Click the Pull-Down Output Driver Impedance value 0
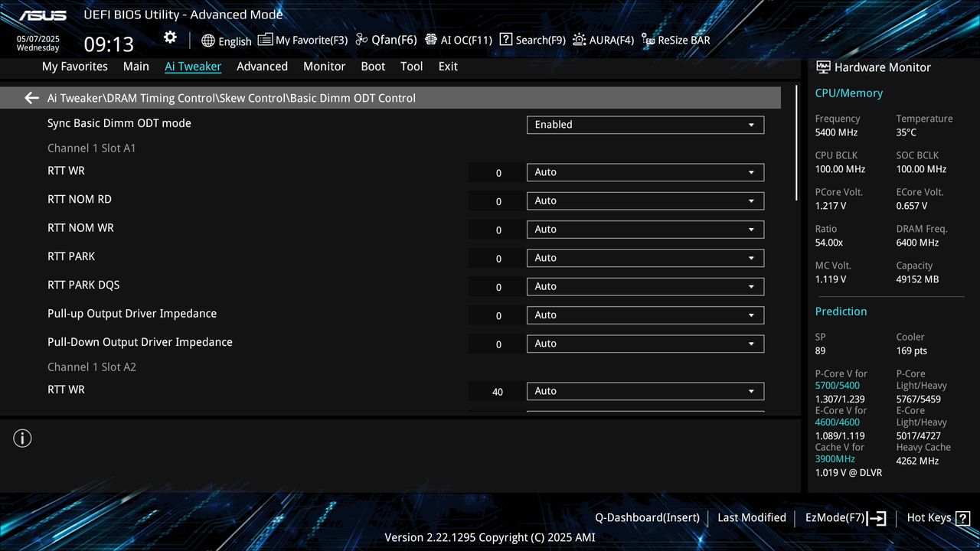This screenshot has height=551, width=980. (498, 344)
